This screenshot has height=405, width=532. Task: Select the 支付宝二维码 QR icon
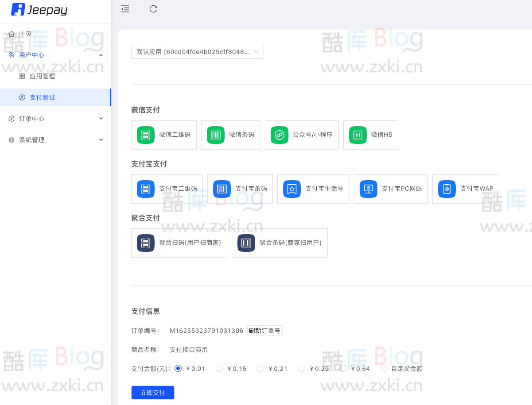145,189
